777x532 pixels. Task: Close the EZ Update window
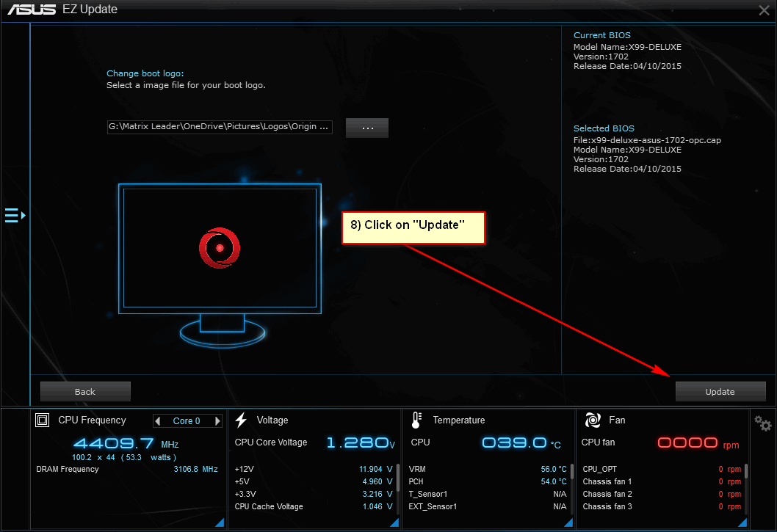click(764, 10)
